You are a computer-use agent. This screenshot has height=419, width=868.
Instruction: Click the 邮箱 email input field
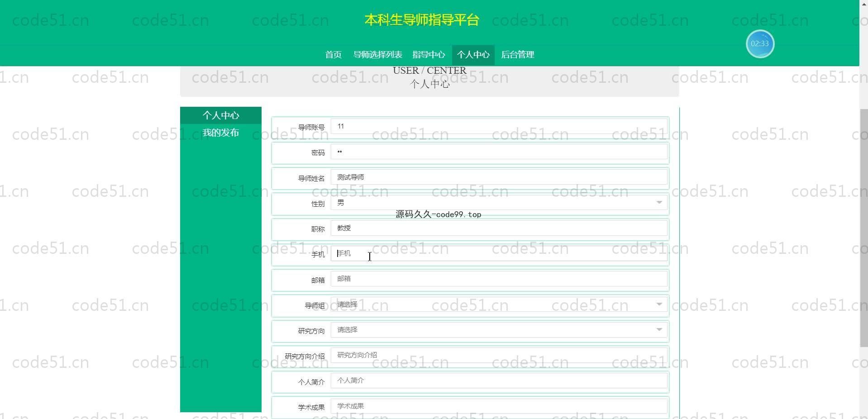[x=499, y=279]
